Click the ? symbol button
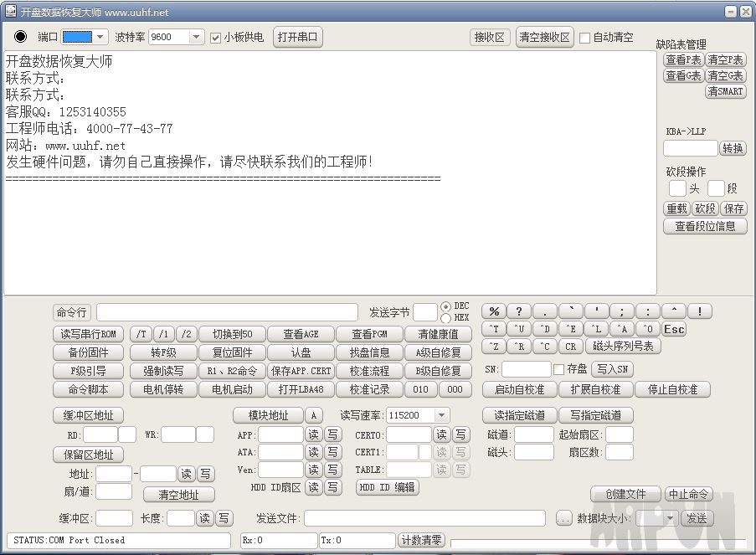Image resolution: width=756 pixels, height=555 pixels. (519, 311)
